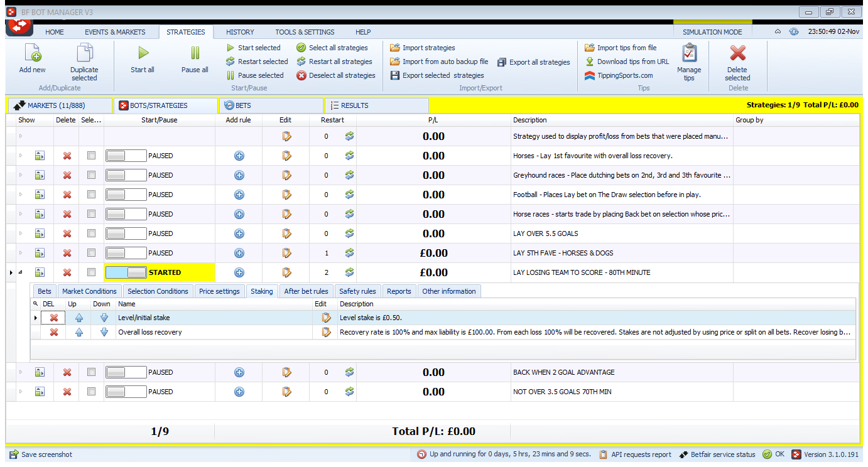Viewport: 868px width, 467px height.
Task: Click the refresh icon near the clock
Action: pos(794,32)
